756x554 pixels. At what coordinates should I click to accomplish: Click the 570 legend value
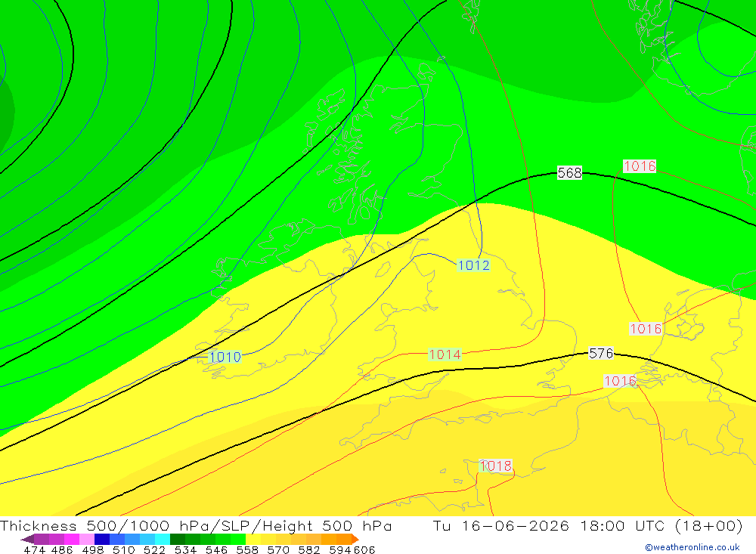click(x=278, y=549)
